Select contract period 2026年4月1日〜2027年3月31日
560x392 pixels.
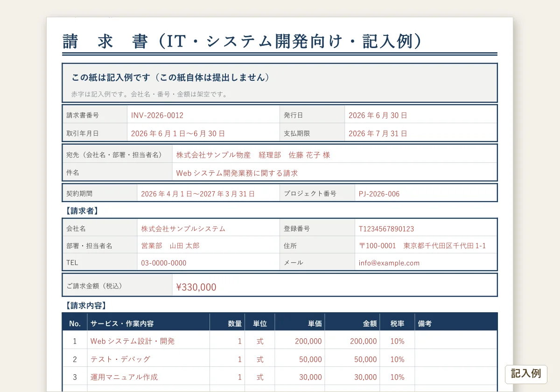click(x=198, y=194)
